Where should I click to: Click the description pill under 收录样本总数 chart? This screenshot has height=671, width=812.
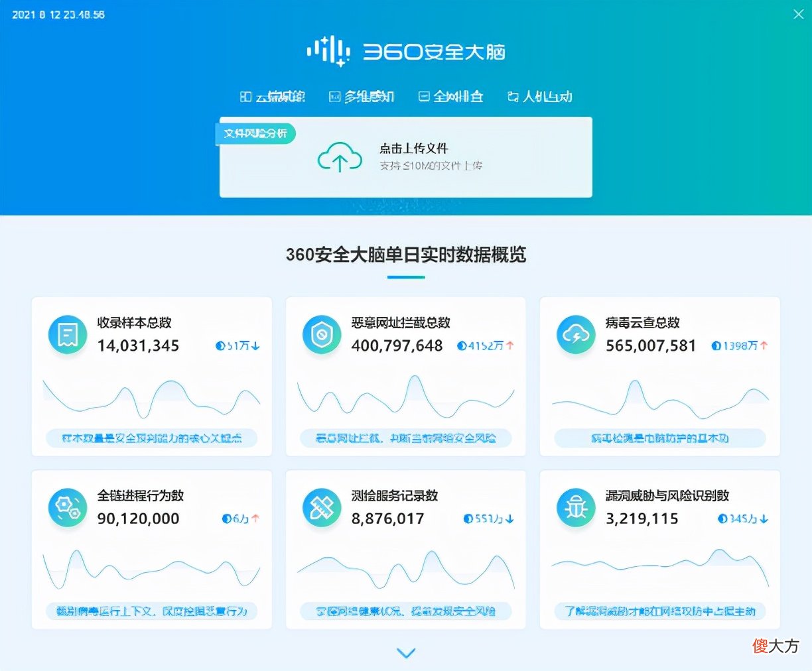[x=151, y=438]
